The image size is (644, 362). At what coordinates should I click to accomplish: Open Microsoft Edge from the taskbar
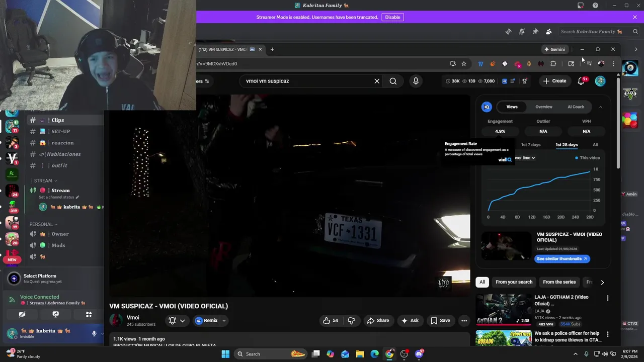(x=374, y=354)
